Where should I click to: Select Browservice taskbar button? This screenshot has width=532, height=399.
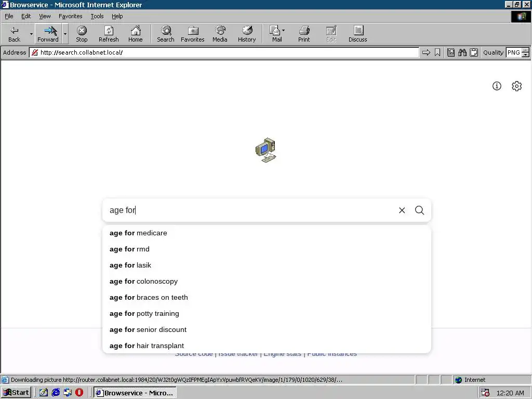[x=135, y=393]
